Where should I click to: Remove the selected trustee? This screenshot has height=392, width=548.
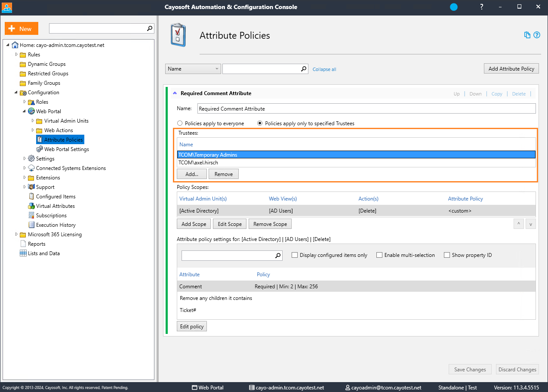[224, 174]
